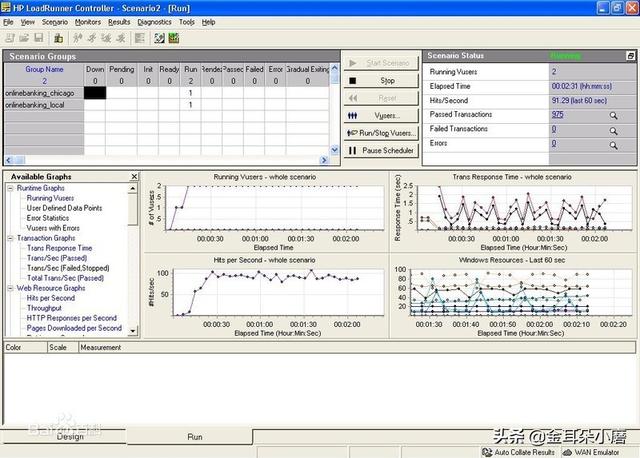
Task: Select the onlinebanking_chicago group row
Action: coord(41,93)
